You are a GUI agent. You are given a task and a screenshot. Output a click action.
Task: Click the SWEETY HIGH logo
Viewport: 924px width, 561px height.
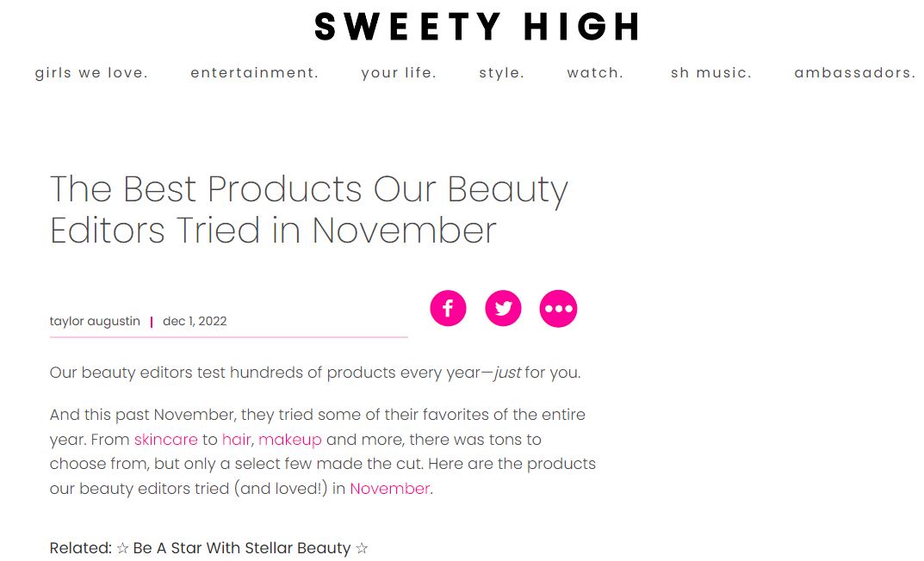478,27
